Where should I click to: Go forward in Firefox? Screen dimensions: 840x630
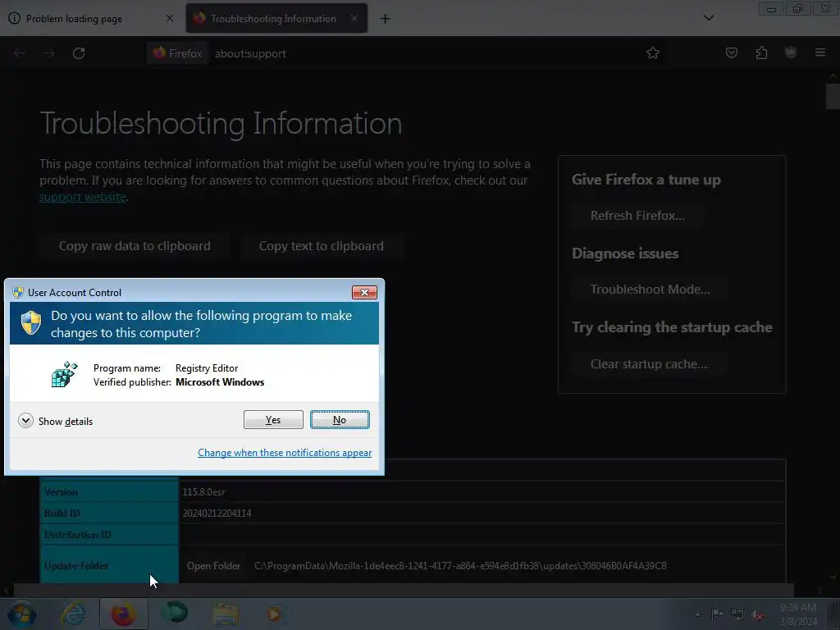click(x=49, y=53)
